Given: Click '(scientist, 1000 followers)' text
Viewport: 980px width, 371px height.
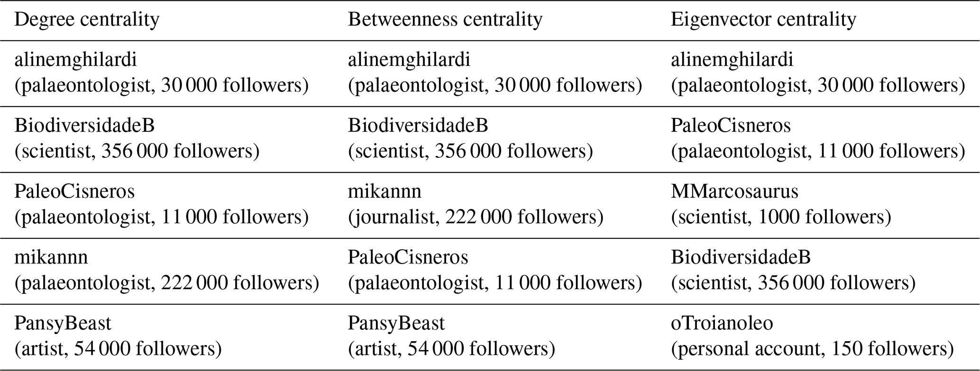Looking at the screenshot, I should [x=781, y=217].
